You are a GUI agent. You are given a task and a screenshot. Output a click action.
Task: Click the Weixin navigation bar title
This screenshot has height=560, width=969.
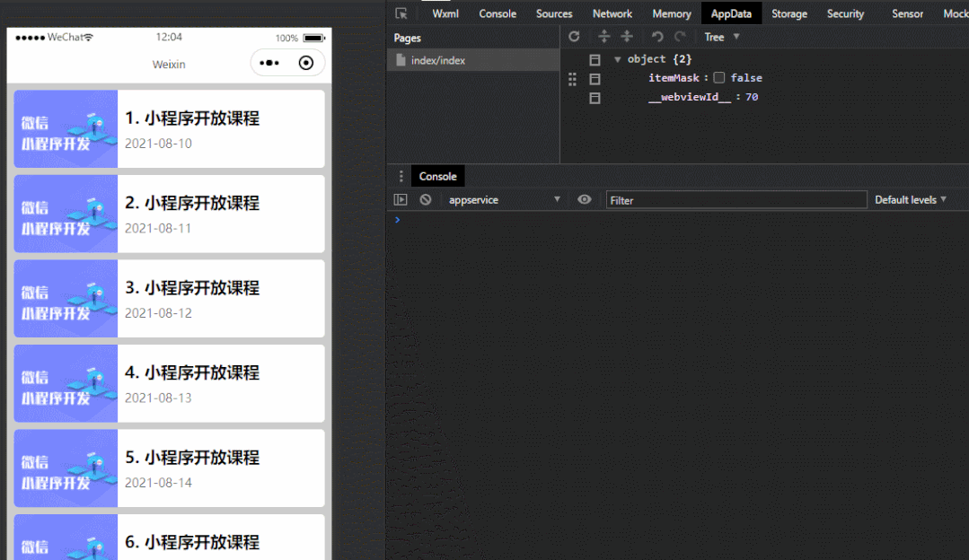(169, 65)
